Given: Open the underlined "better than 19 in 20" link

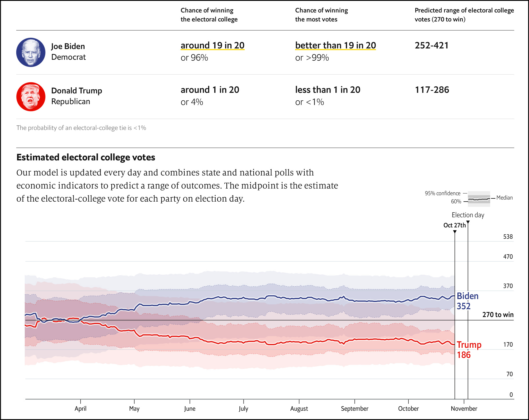Looking at the screenshot, I should click(x=335, y=46).
